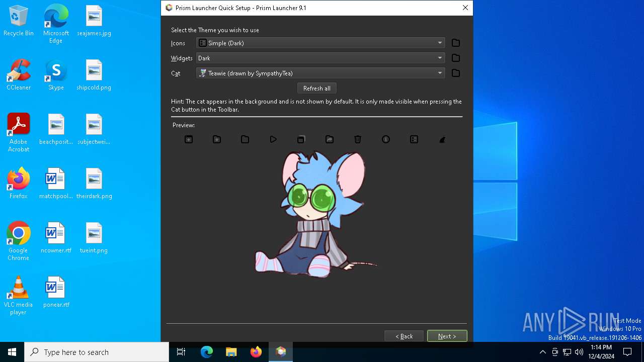Open File Explorer from taskbar

(231, 352)
